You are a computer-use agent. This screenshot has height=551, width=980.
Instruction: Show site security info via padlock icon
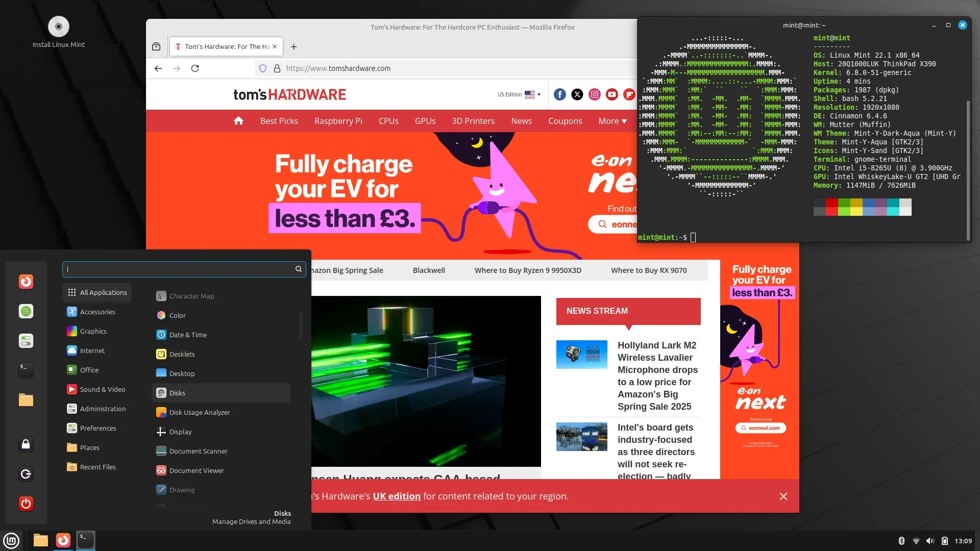(277, 68)
